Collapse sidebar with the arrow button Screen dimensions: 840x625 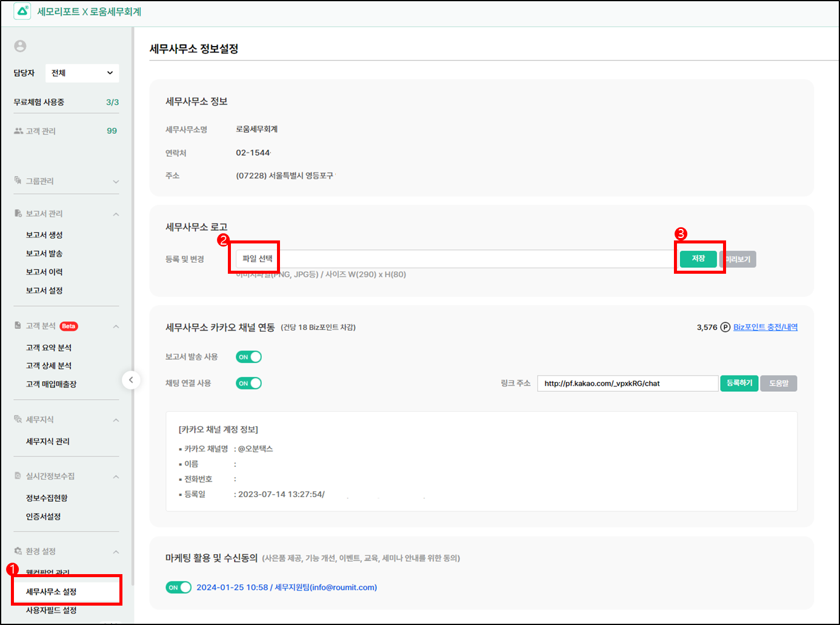131,380
